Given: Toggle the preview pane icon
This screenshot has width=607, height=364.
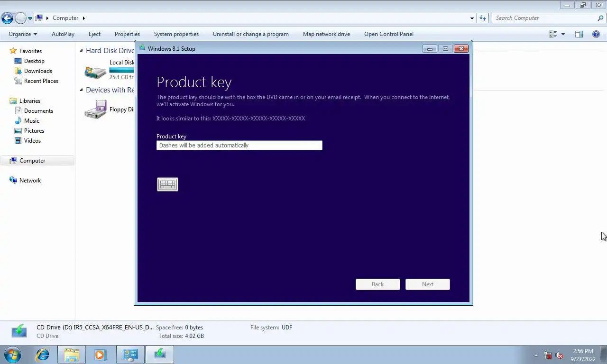Looking at the screenshot, I should (x=579, y=34).
